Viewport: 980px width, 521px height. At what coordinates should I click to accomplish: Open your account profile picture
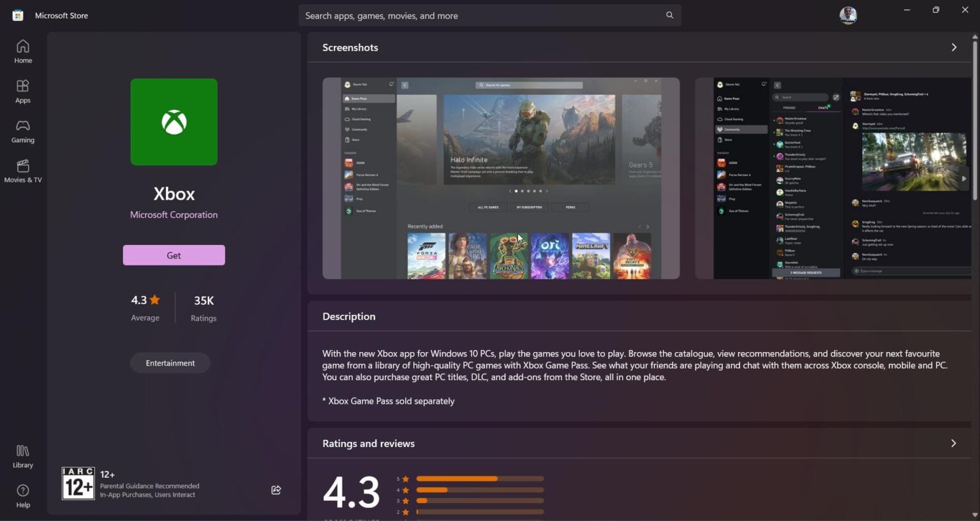click(x=848, y=15)
